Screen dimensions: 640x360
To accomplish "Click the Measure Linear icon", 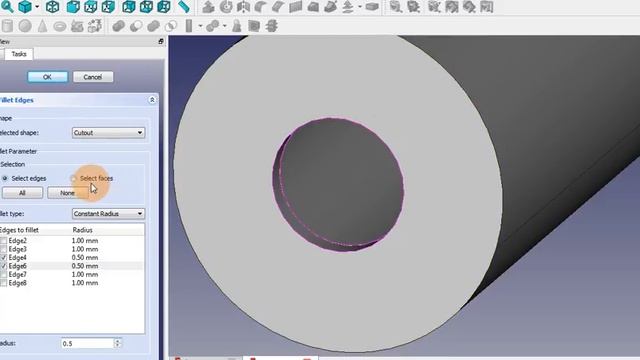I will (396, 7).
